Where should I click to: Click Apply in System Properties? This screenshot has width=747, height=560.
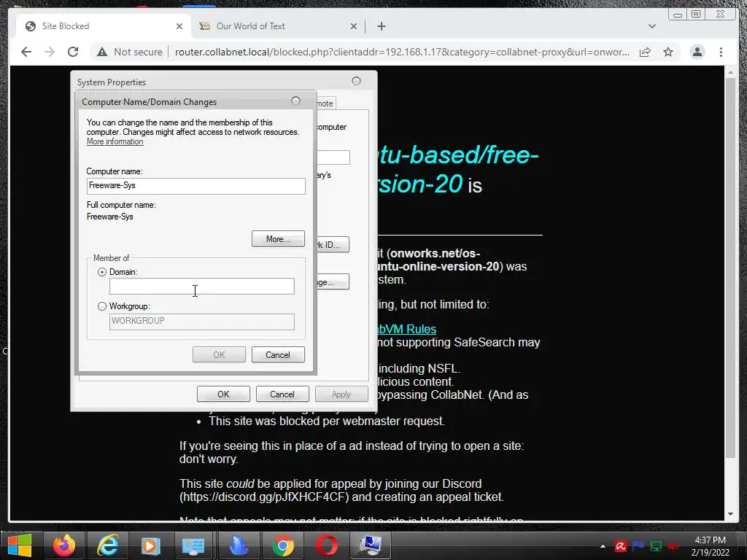coord(341,394)
